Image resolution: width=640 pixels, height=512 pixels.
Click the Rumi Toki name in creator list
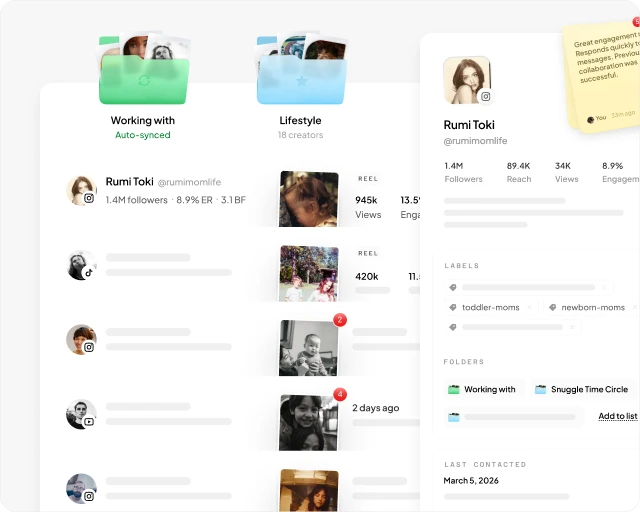pos(129,181)
